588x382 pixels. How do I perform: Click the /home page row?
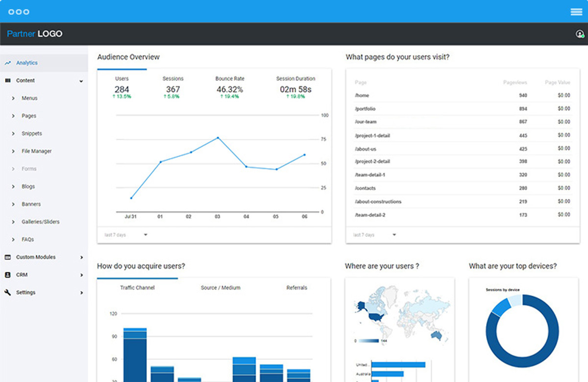[x=463, y=96]
